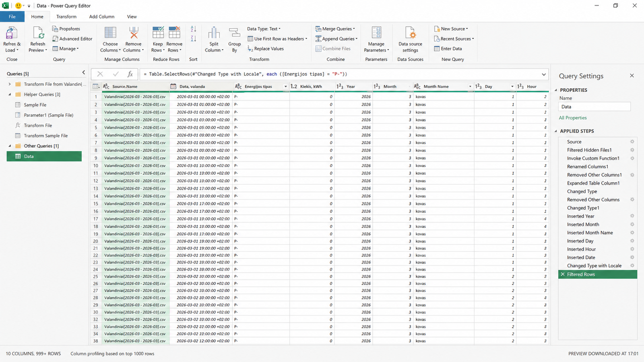Screen dimensions: 644x362
Task: Click Replace Values
Action: (266, 49)
